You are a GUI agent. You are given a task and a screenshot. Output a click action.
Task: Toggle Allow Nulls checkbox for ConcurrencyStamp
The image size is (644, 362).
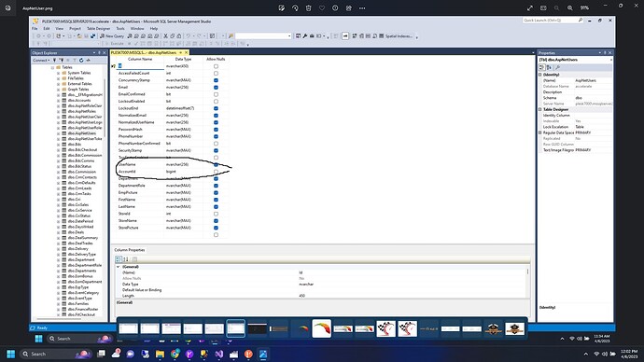point(216,80)
